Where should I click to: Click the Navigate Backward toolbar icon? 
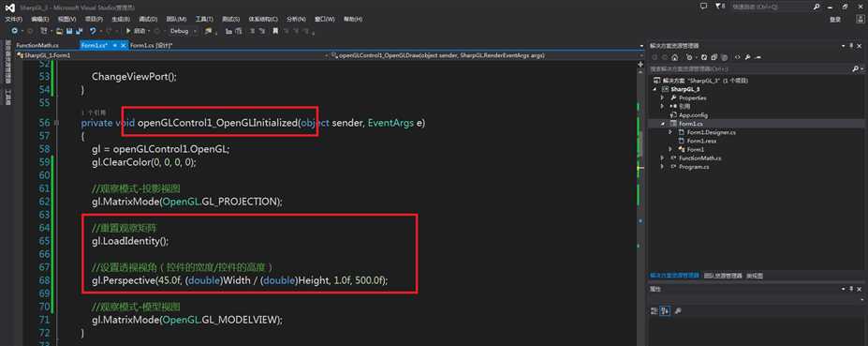pos(14,31)
